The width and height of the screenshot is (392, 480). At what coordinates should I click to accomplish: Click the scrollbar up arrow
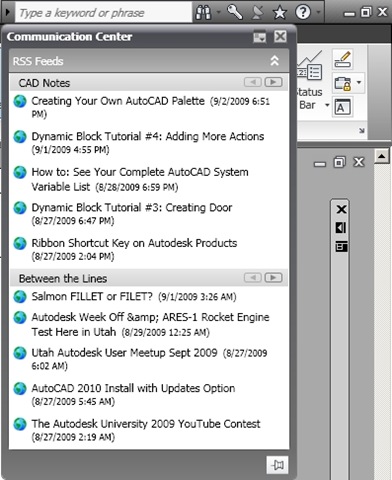click(x=381, y=156)
